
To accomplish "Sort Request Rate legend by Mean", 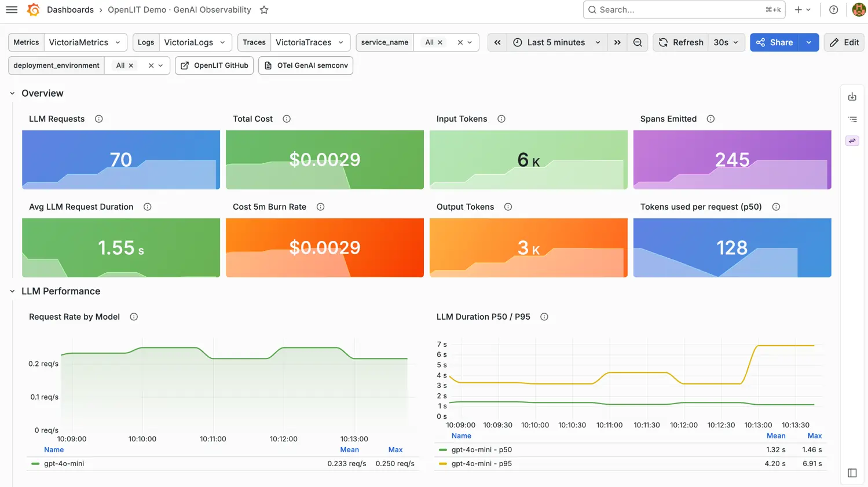I will point(350,450).
